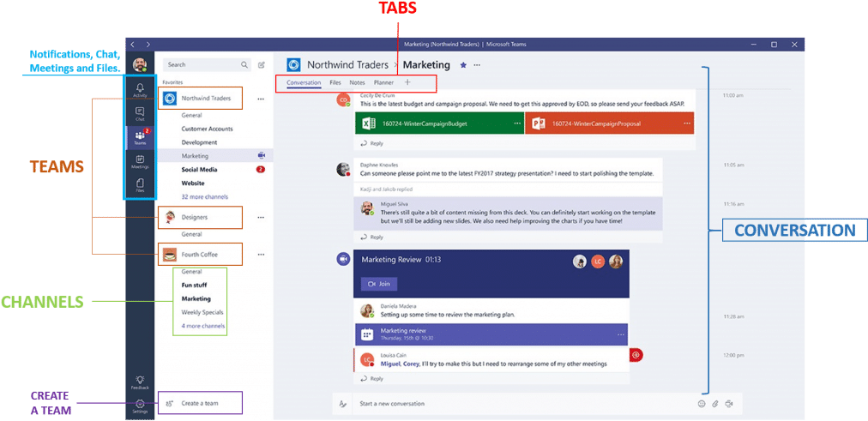Open more options on WinterCampaignBudget file
This screenshot has height=421, width=868.
coord(517,123)
